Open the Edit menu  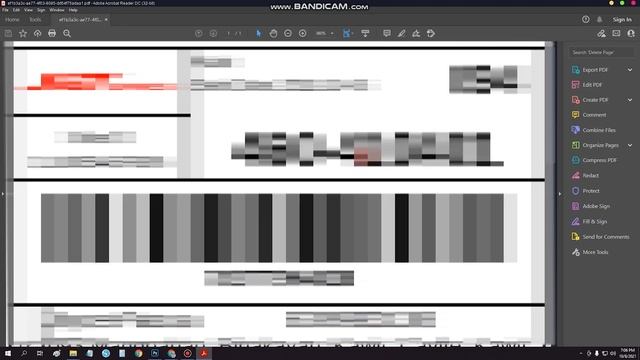pos(16,10)
